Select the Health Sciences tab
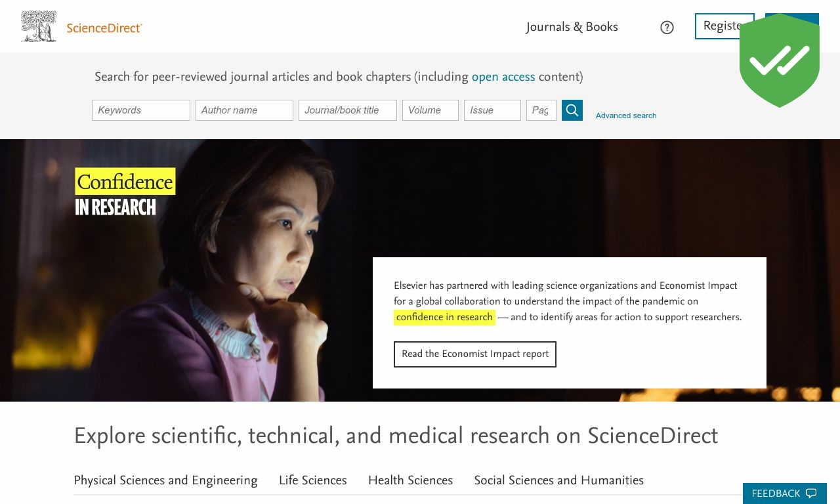Image resolution: width=840 pixels, height=504 pixels. tap(410, 480)
